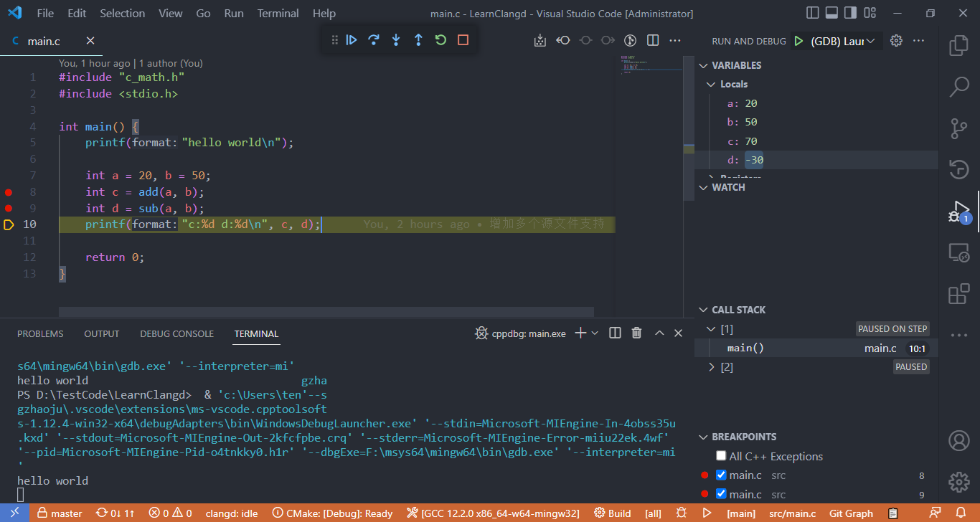Remove breakpoint dot on line 9 gutter
Viewport: 980px width, 522px height.
pyautogui.click(x=9, y=209)
